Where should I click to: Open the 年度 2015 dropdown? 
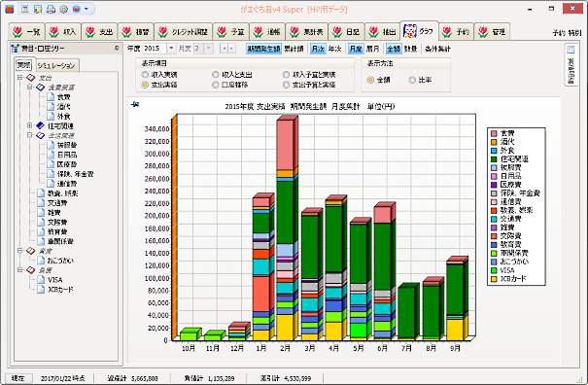(171, 48)
